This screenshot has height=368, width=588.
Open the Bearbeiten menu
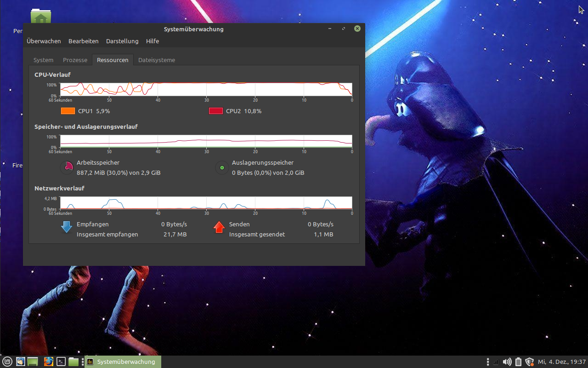tap(84, 41)
